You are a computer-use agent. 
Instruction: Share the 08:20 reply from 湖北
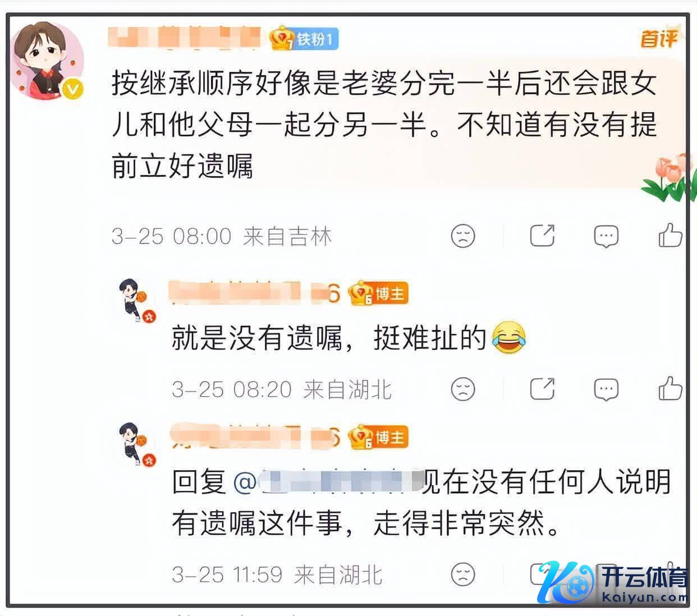point(543,389)
